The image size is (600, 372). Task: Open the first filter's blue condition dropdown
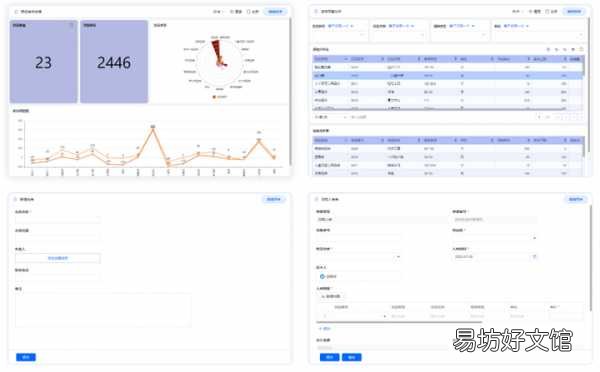coord(341,26)
